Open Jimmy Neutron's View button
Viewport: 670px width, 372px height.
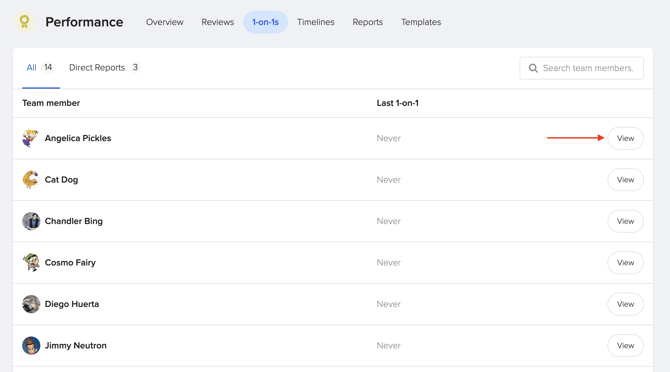[625, 346]
